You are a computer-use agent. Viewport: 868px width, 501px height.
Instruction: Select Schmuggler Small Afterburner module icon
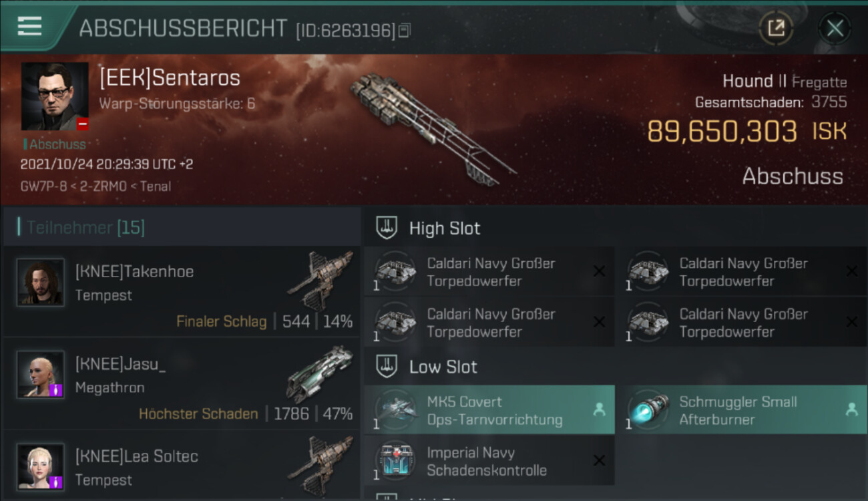click(x=648, y=409)
